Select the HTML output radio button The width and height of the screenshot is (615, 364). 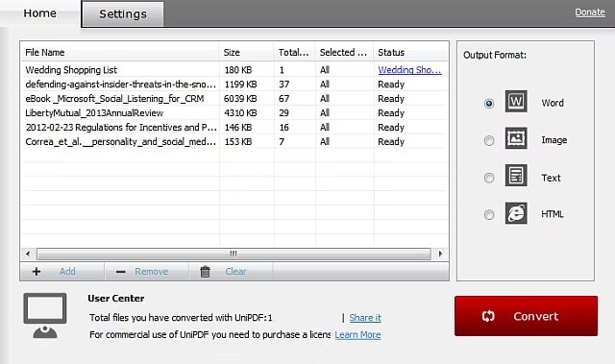coord(489,215)
